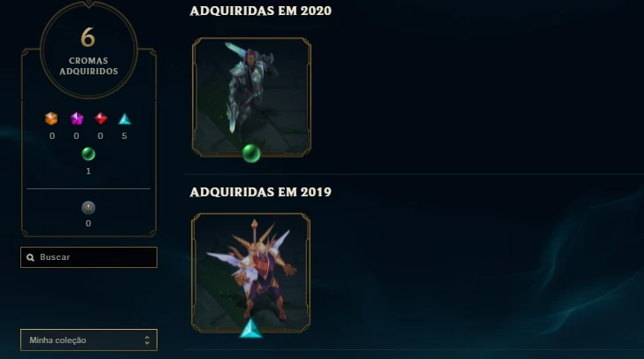This screenshot has height=359, width=644.
Task: Click the count 0 under orange gem
Action: coord(51,136)
